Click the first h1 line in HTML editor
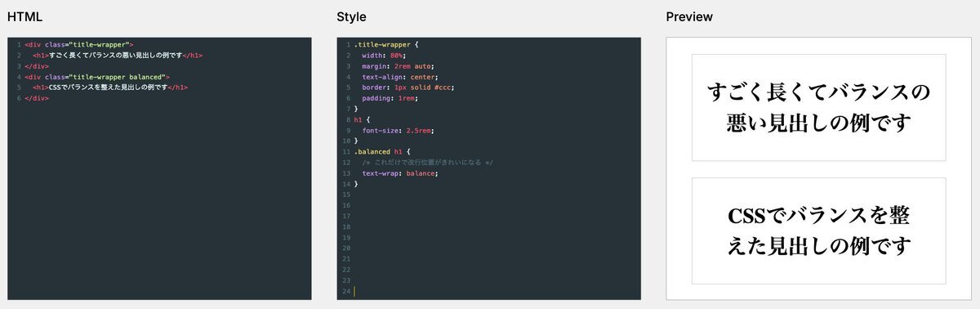This screenshot has height=309, width=980. pyautogui.click(x=118, y=56)
